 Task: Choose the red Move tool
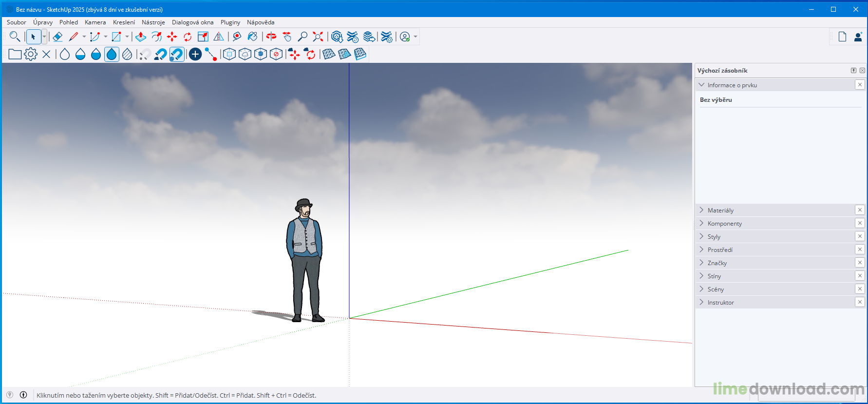pyautogui.click(x=172, y=37)
